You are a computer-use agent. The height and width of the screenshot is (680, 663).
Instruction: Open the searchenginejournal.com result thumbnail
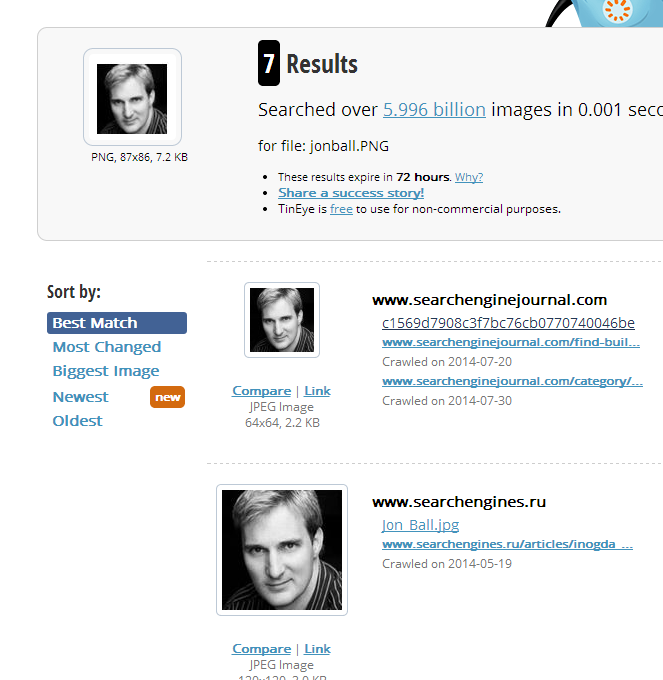pos(282,320)
